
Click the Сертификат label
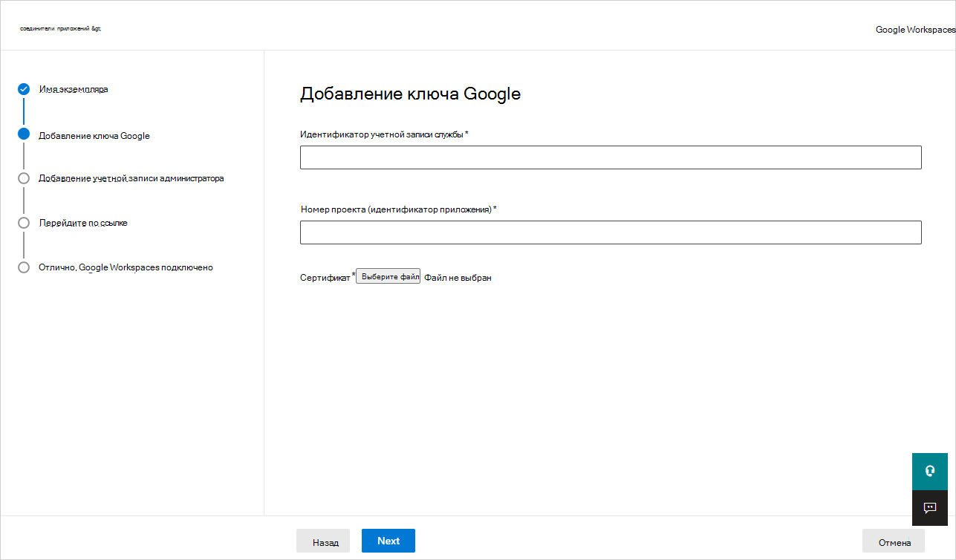pos(325,278)
